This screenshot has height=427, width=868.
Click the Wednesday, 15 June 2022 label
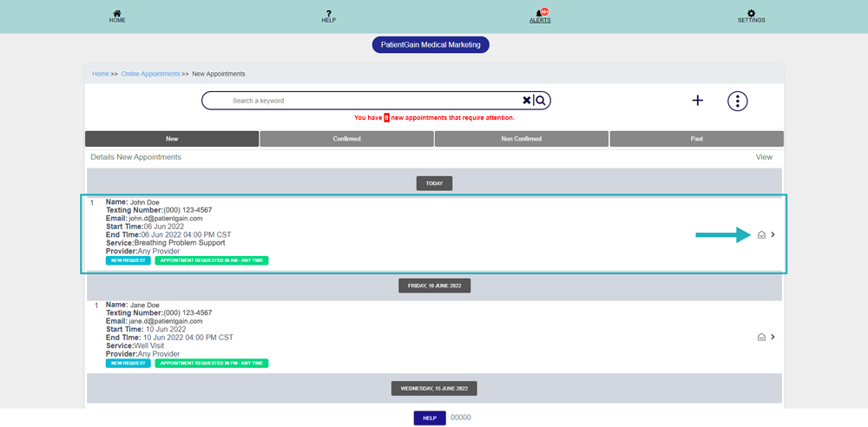435,388
